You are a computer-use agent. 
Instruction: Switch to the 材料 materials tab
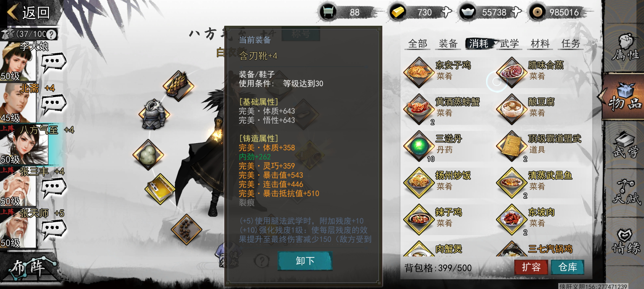pos(540,43)
